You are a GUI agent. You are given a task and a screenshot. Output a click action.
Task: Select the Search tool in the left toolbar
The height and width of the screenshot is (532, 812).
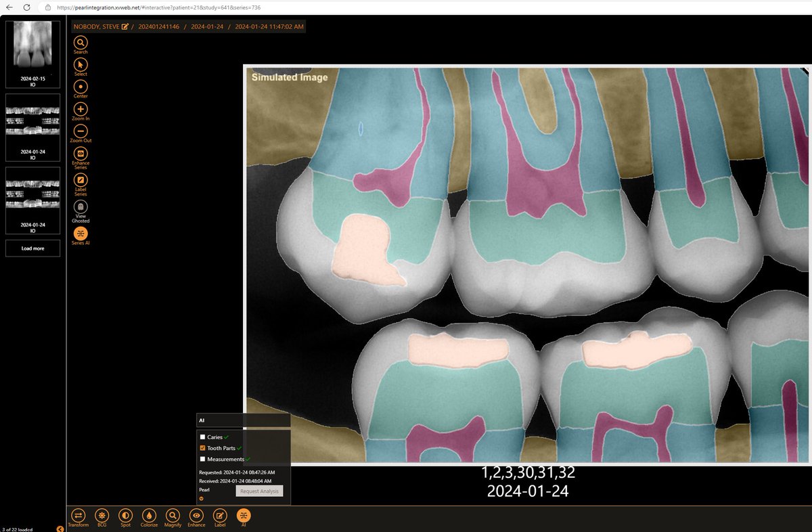(x=81, y=43)
